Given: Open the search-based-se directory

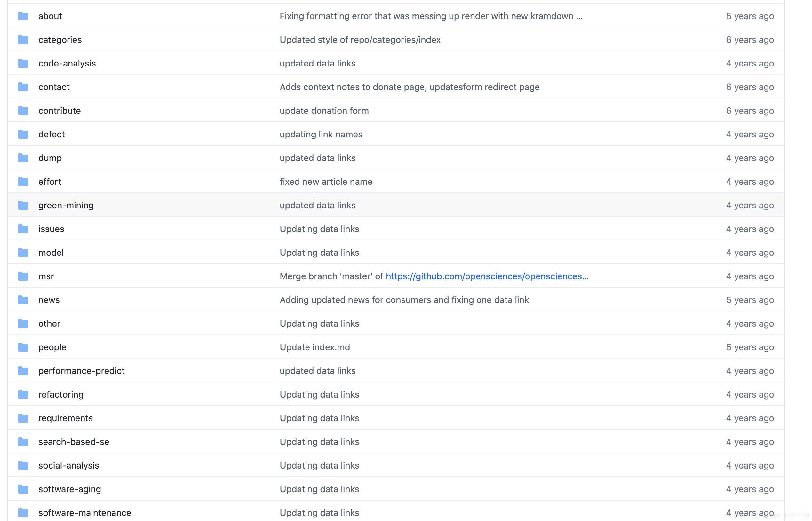Looking at the screenshot, I should click(x=74, y=442).
